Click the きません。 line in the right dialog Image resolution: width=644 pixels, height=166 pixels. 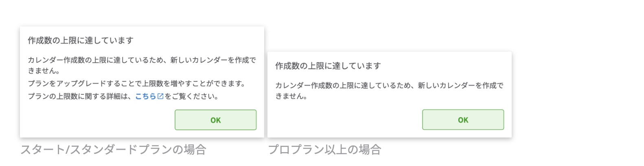pyautogui.click(x=291, y=96)
